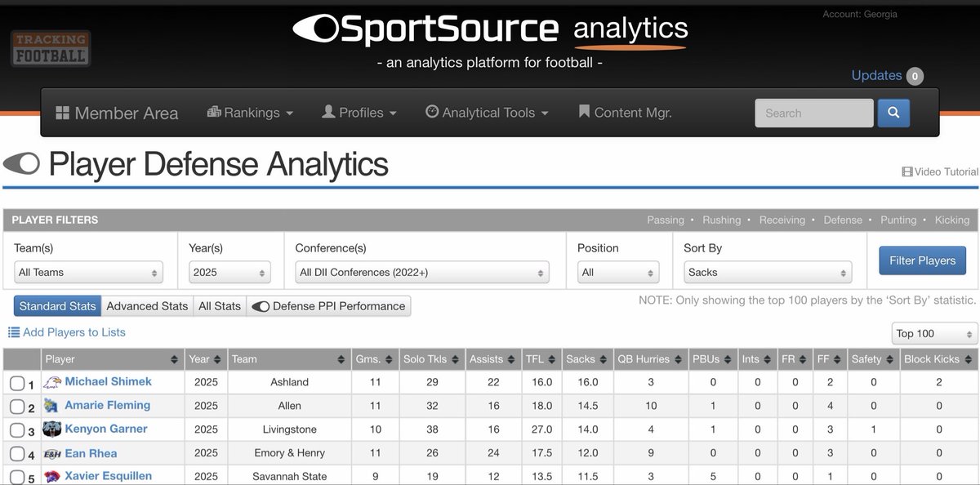The width and height of the screenshot is (980, 485).
Task: Sort table by Player column arrows
Action: tap(174, 359)
